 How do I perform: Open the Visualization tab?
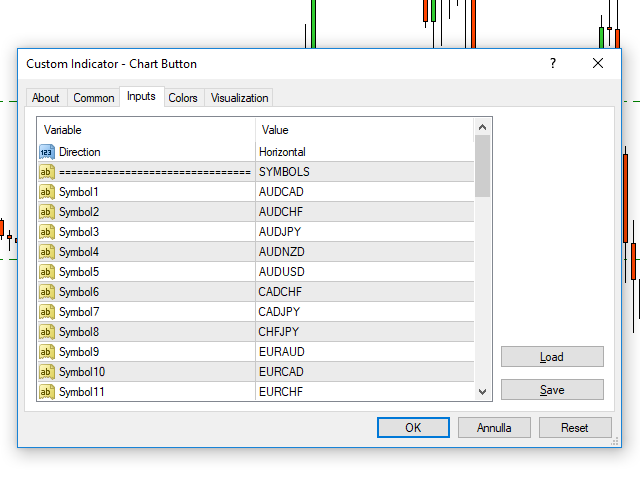tap(239, 98)
